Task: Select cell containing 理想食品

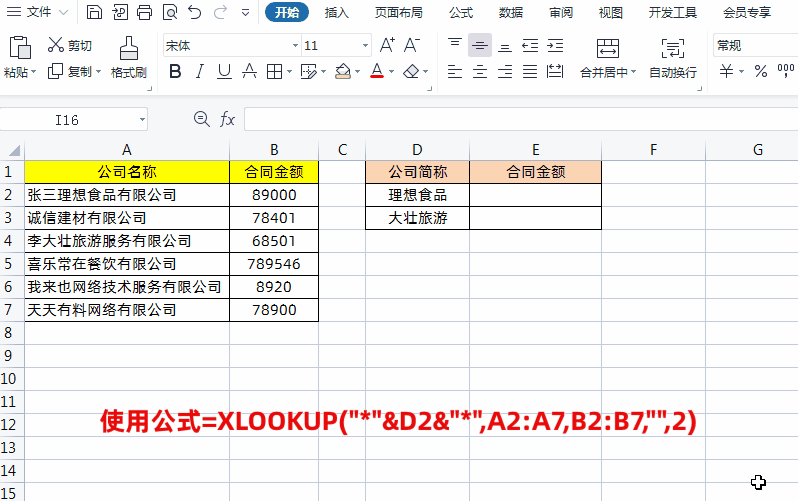Action: coord(417,195)
